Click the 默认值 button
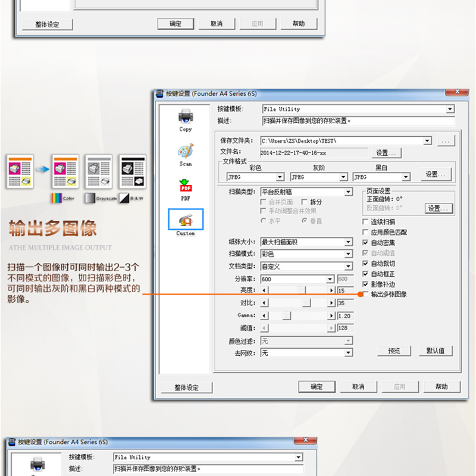Viewport: 476px width, 476px height. point(436,351)
